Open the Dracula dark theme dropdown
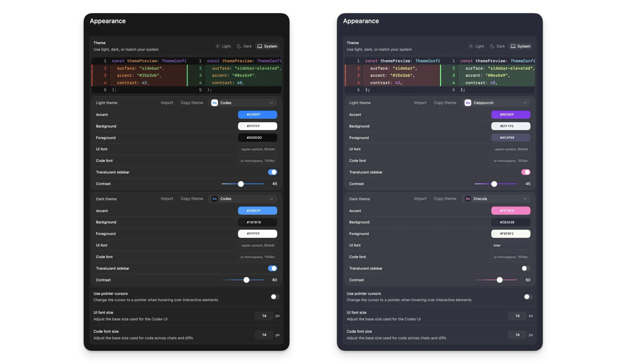This screenshot has height=364, width=627. [496, 199]
